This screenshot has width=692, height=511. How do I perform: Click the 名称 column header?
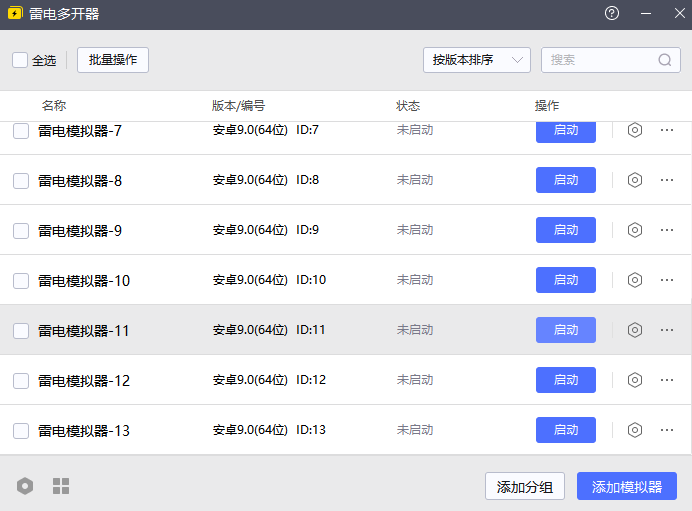tap(54, 106)
